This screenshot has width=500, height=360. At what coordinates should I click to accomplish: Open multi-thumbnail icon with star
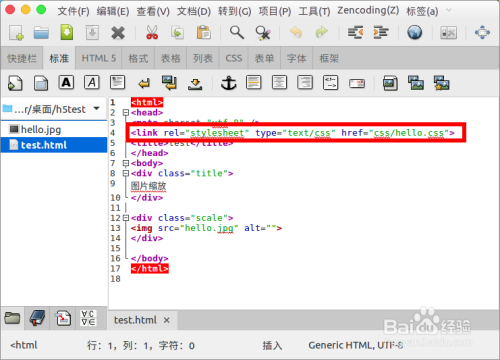pyautogui.click(x=441, y=83)
